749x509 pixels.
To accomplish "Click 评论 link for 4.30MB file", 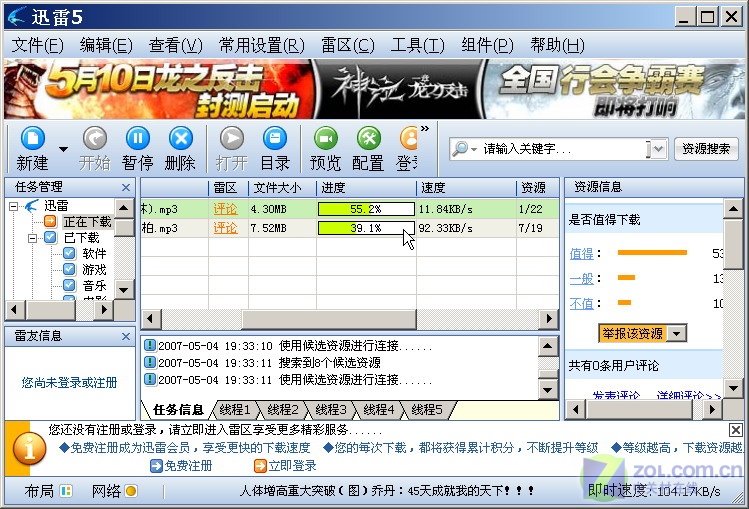I will (x=225, y=209).
